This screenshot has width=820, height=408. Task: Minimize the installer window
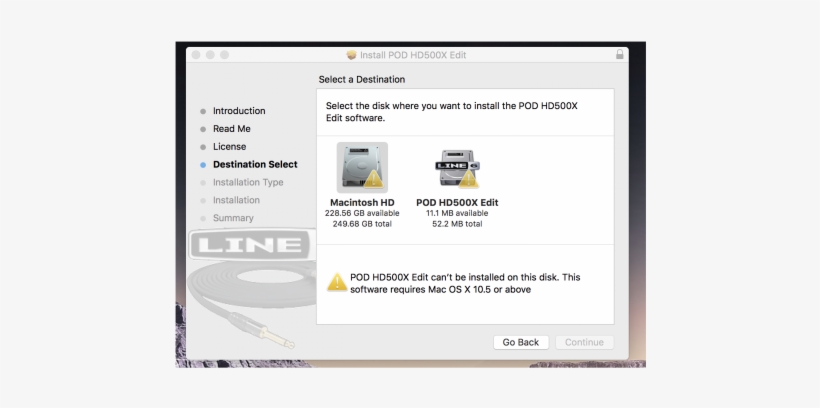210,55
